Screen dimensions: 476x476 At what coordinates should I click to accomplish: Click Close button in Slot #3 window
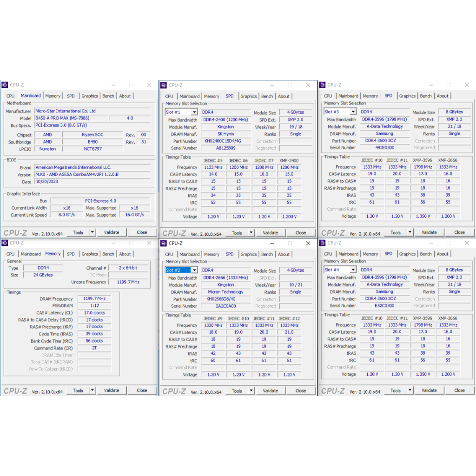click(x=459, y=232)
